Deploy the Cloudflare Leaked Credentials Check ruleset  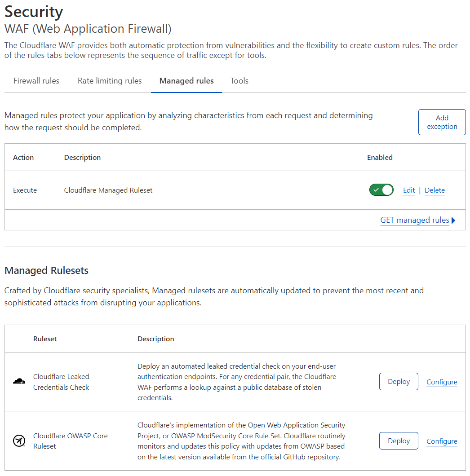(x=399, y=381)
